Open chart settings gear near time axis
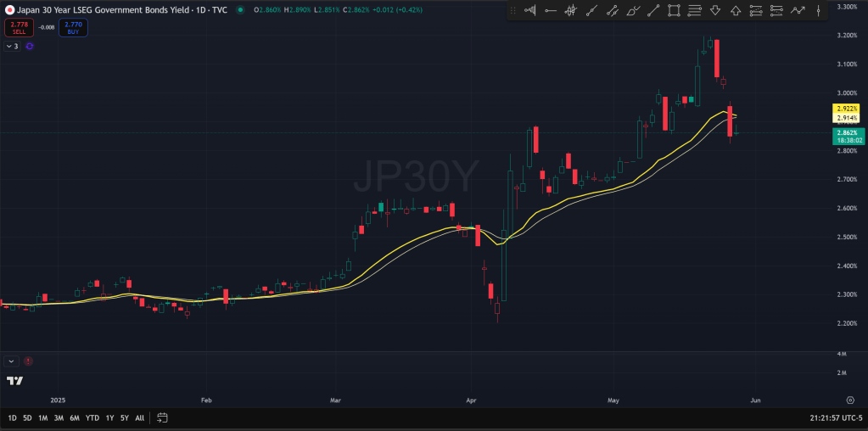 pos(849,399)
